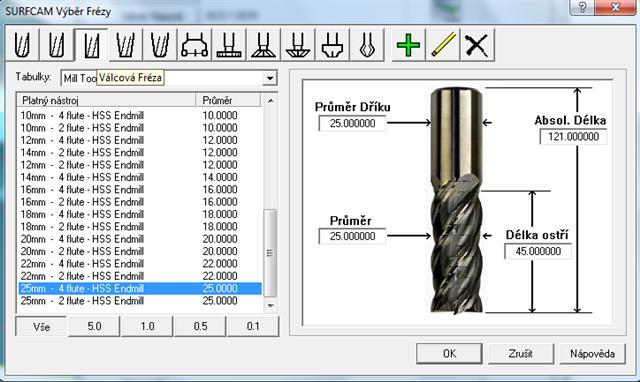This screenshot has width=640, height=382.
Task: Click the Průměr Dříku input field
Action: click(352, 123)
